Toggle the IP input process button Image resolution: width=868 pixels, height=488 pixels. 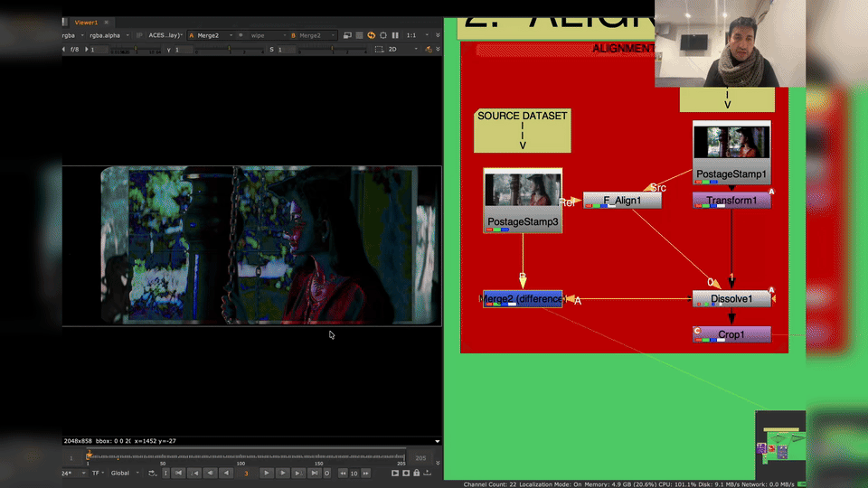[139, 35]
